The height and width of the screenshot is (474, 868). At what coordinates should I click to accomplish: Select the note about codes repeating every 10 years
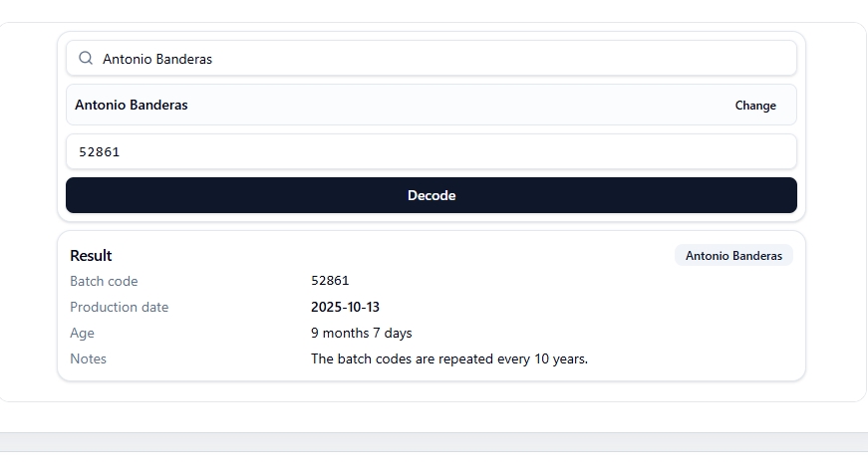[449, 358]
